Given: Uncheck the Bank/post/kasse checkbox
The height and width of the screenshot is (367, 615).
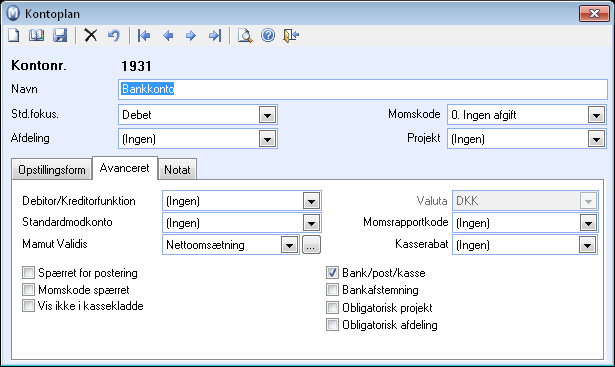Looking at the screenshot, I should pyautogui.click(x=332, y=272).
